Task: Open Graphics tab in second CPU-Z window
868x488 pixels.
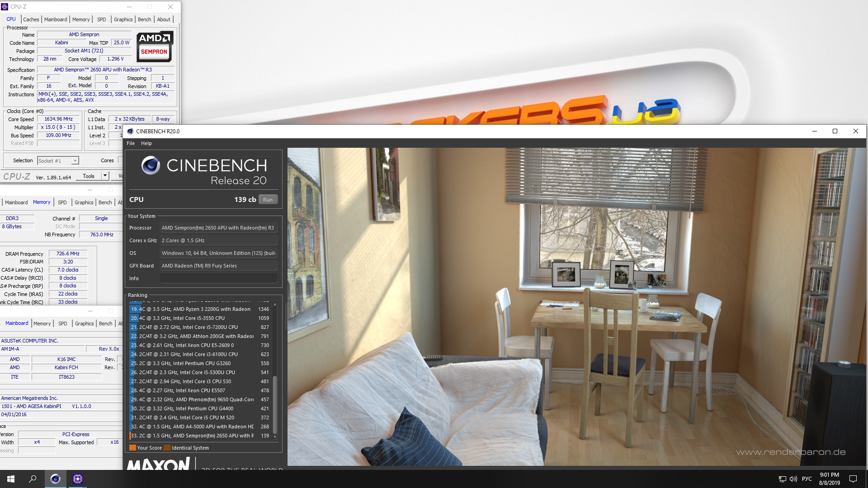Action: 84,202
